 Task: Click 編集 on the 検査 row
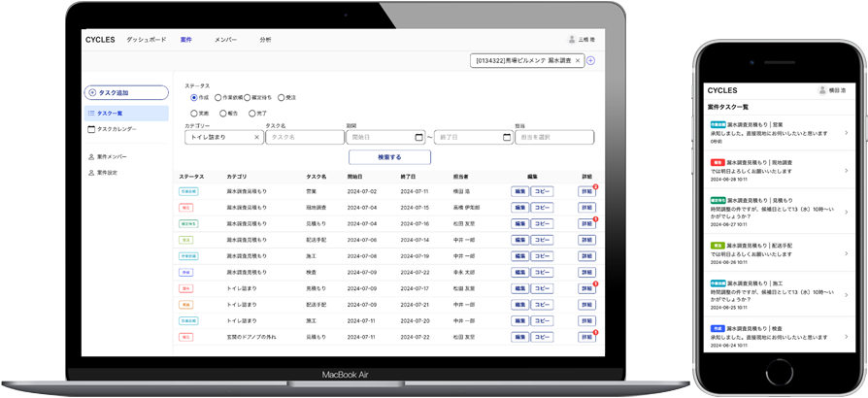click(x=519, y=273)
